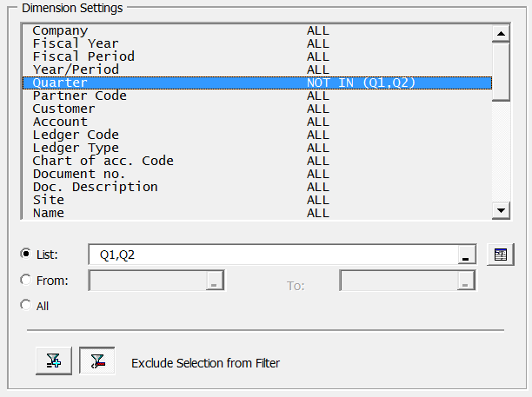Click the List input field containing Q1,Q2

click(272, 255)
